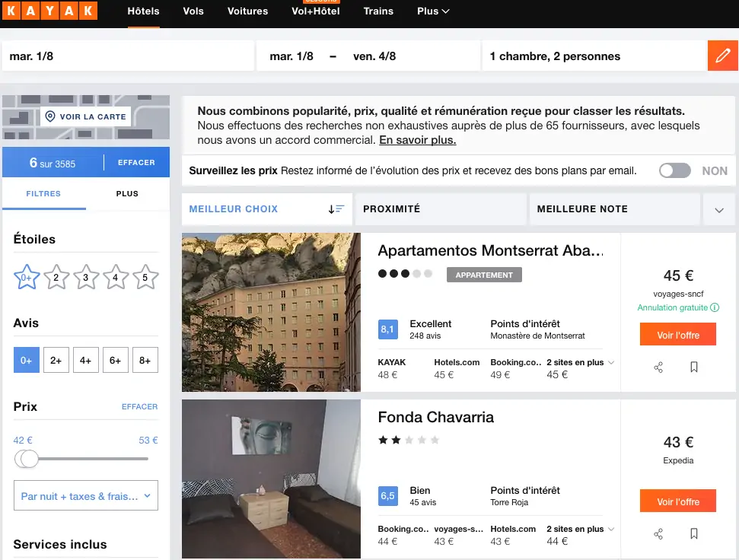Select the 0+ review score filter
Screen dimensions: 739x560
27,361
